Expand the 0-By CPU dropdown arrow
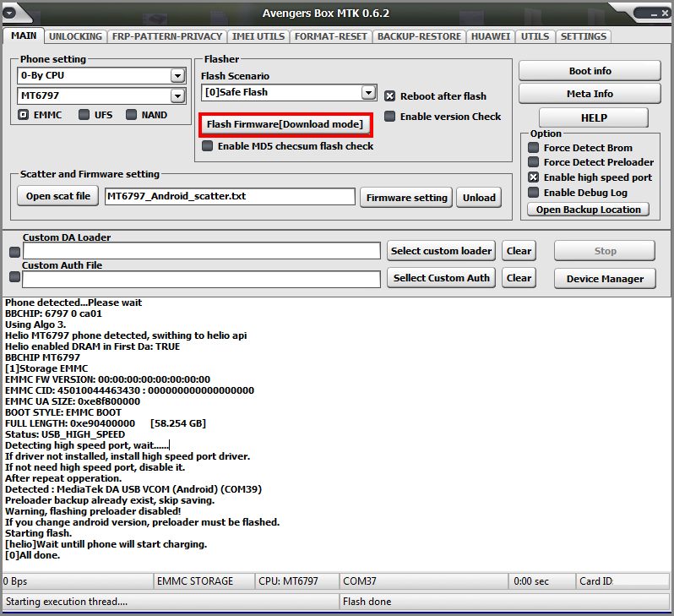 point(177,76)
